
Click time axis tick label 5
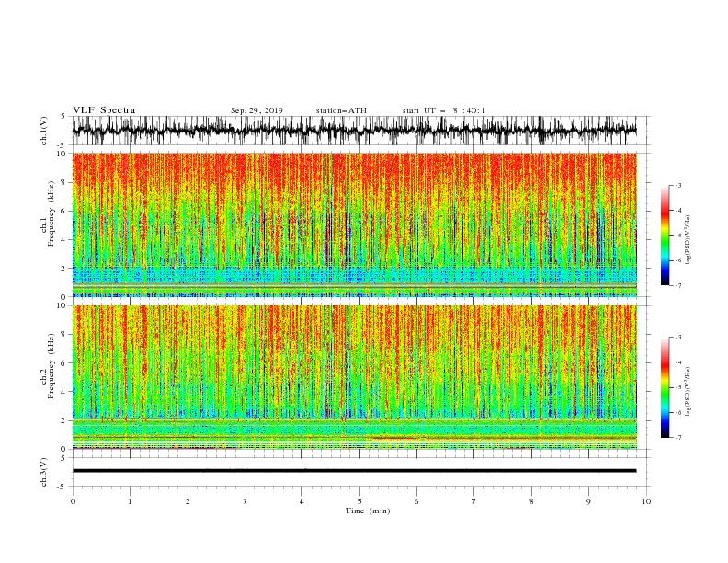(x=359, y=501)
